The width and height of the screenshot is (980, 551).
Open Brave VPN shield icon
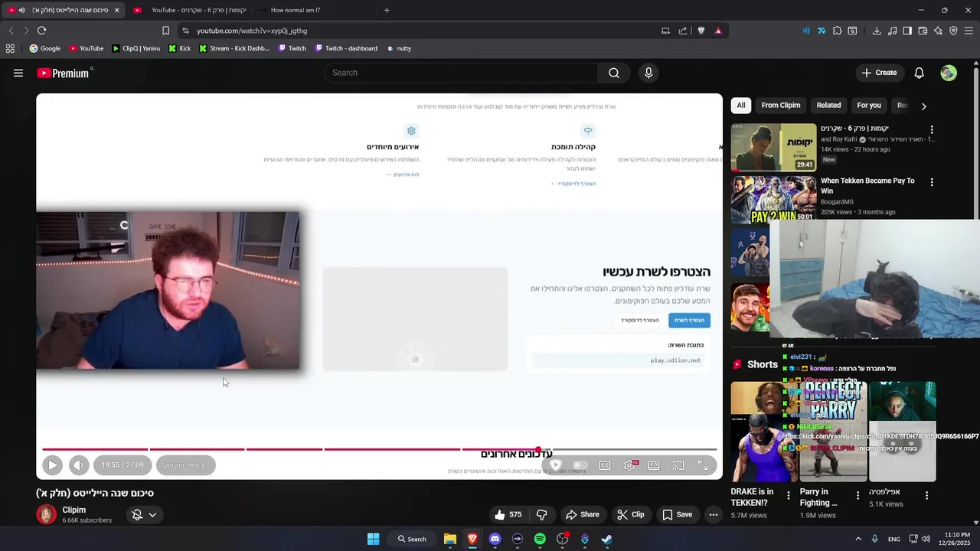(x=953, y=31)
